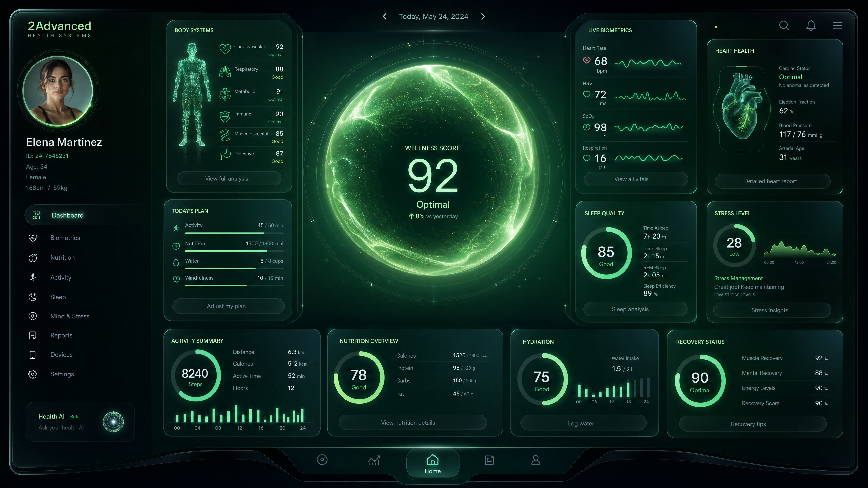Click View nutrition details button

click(x=413, y=423)
